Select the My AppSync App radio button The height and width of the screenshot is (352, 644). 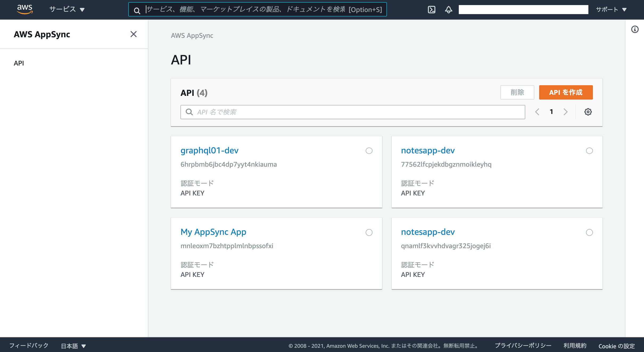[369, 232]
